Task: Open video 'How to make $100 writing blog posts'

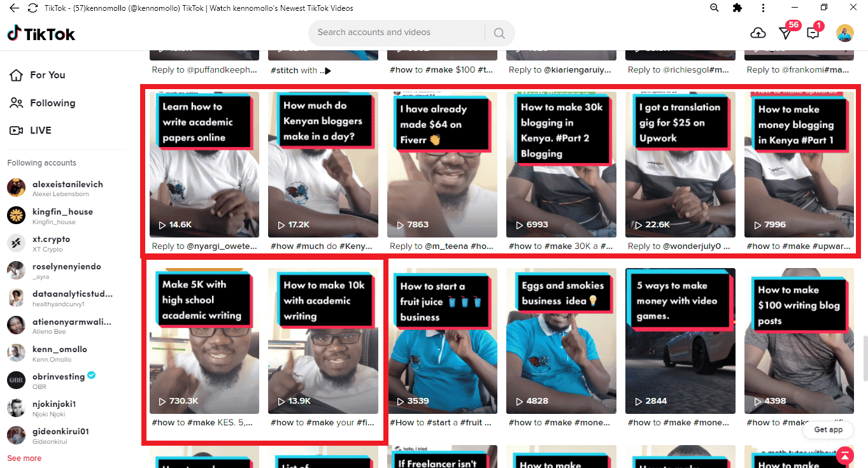Action: tap(799, 341)
